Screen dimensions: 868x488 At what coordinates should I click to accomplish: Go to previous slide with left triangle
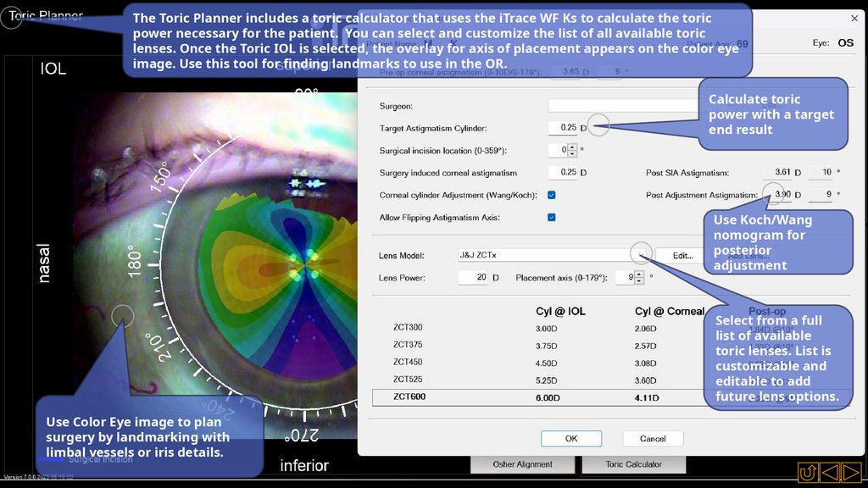pyautogui.click(x=829, y=473)
